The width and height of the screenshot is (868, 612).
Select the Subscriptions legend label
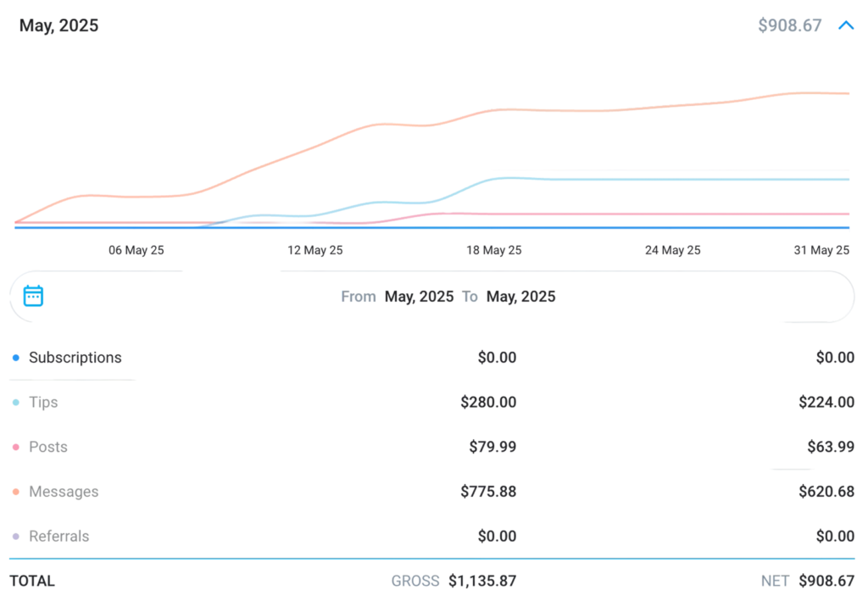tap(75, 358)
